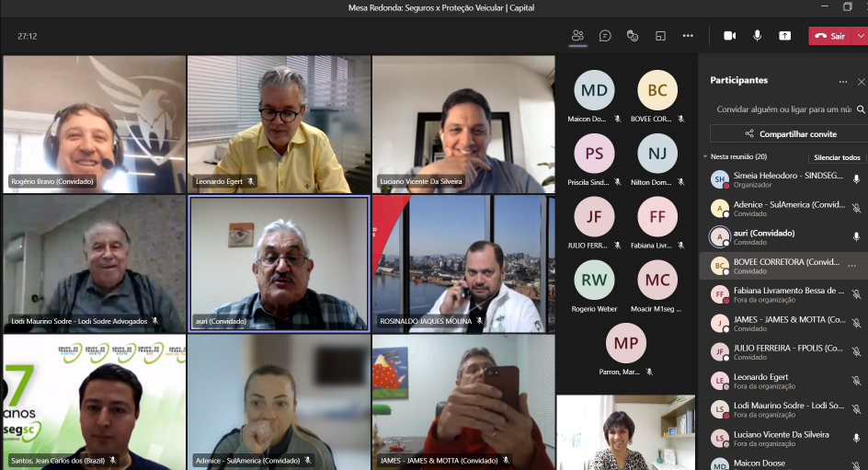Close the Participantes panel
Viewport: 868px width, 470px height.
coord(861,81)
